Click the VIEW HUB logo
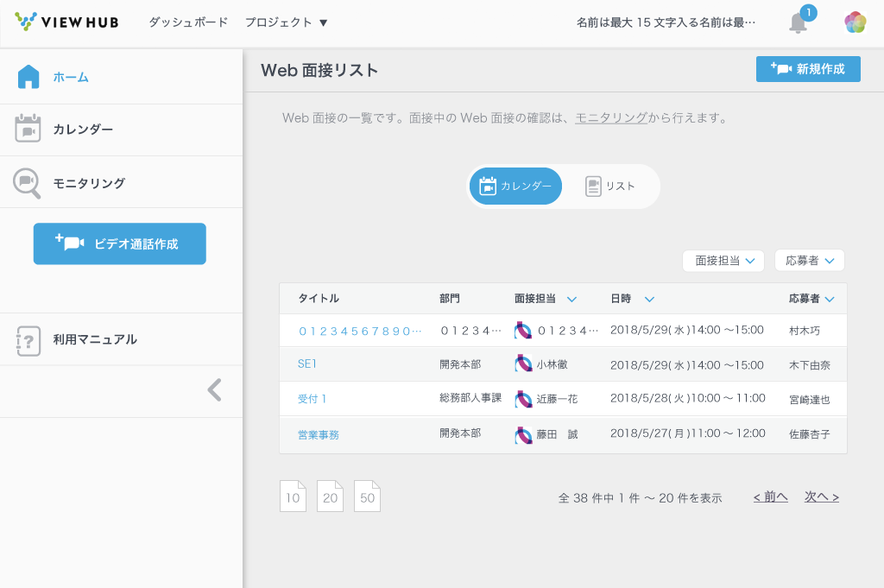This screenshot has width=884, height=588. 66,22
